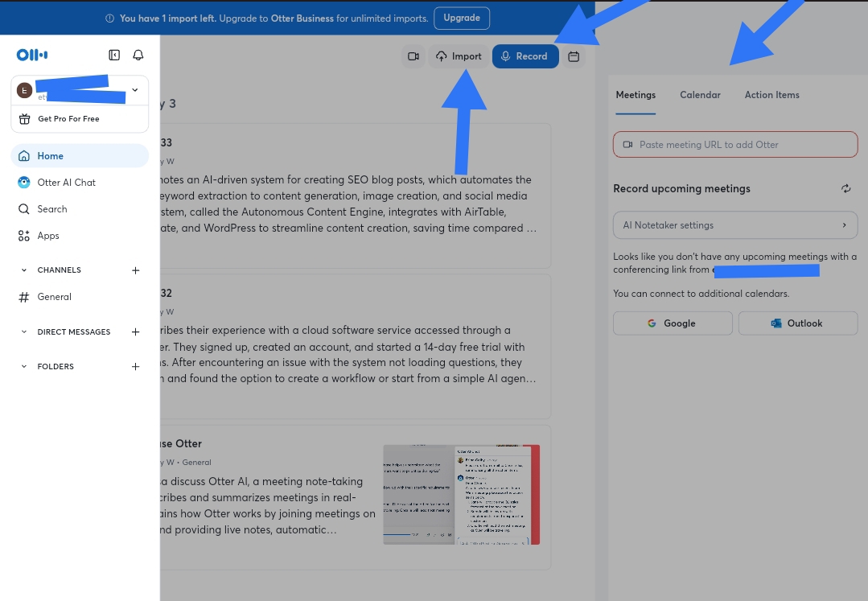Image resolution: width=868 pixels, height=601 pixels.
Task: Open the conversation thumbnail about Otter
Action: (461, 494)
